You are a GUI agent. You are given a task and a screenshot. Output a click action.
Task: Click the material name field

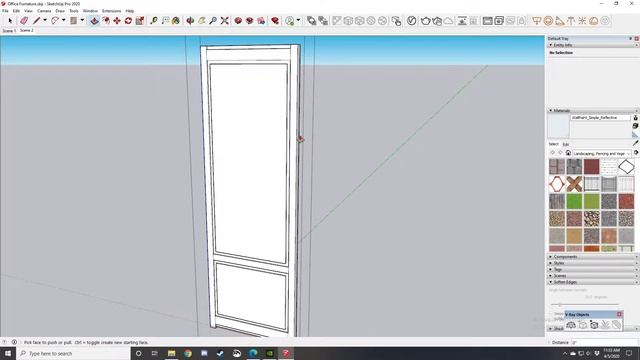click(x=600, y=118)
